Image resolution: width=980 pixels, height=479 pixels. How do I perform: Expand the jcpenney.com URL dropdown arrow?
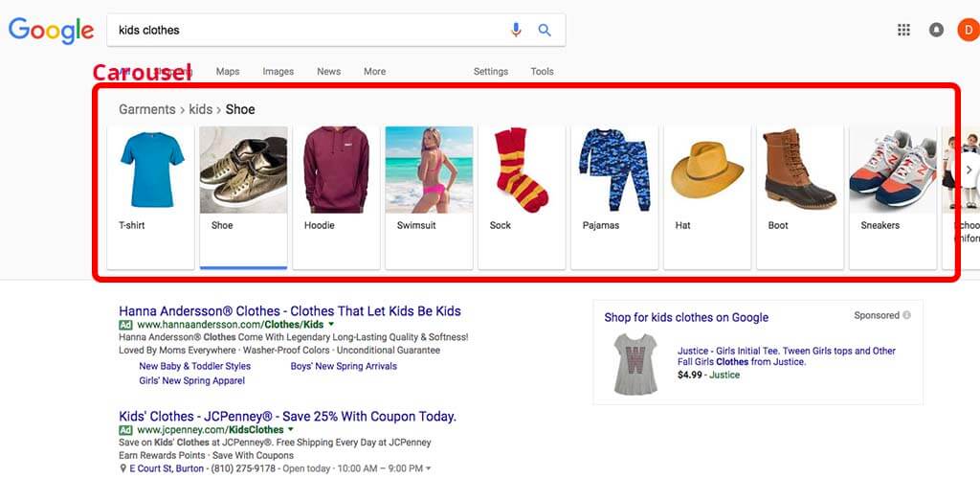pyautogui.click(x=290, y=429)
